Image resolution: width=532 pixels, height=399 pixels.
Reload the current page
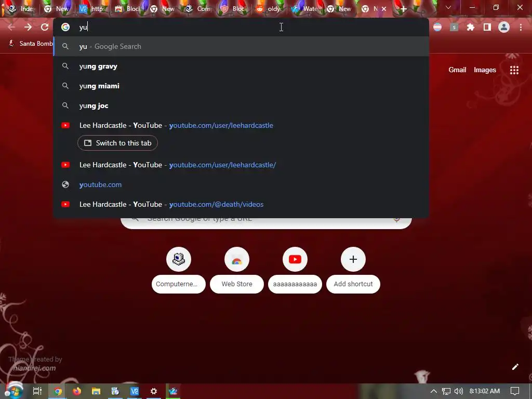coord(45,27)
